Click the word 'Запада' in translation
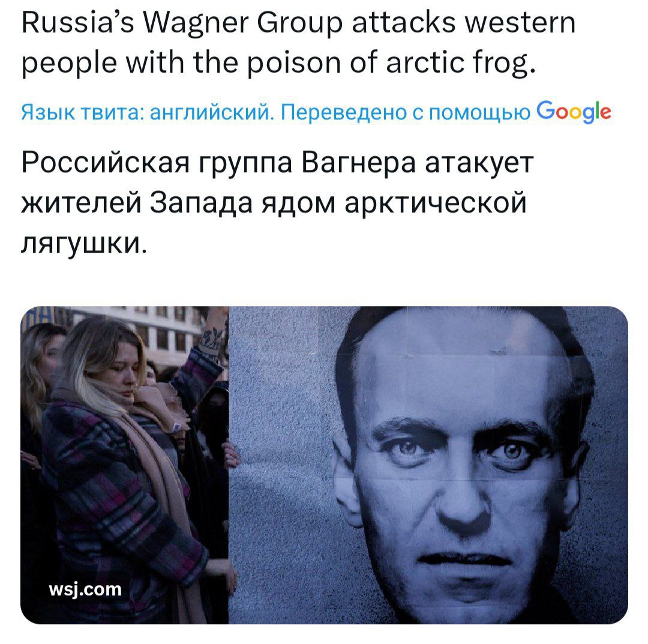The width and height of the screenshot is (648, 644). tap(201, 204)
